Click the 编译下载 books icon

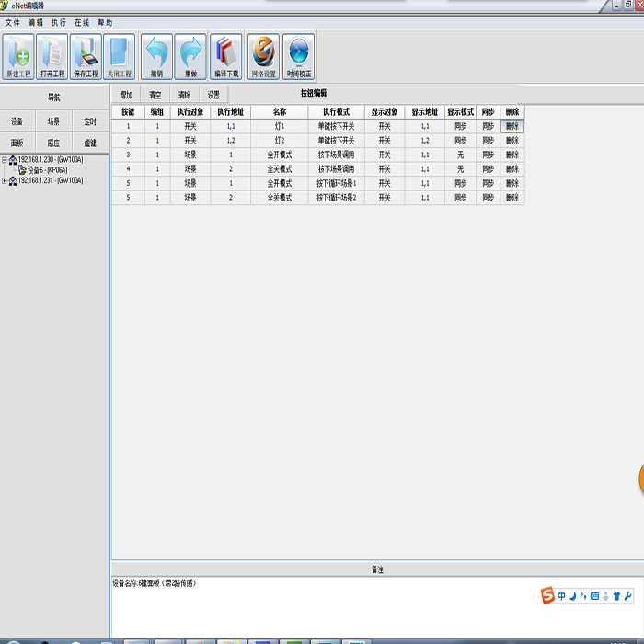point(226,57)
